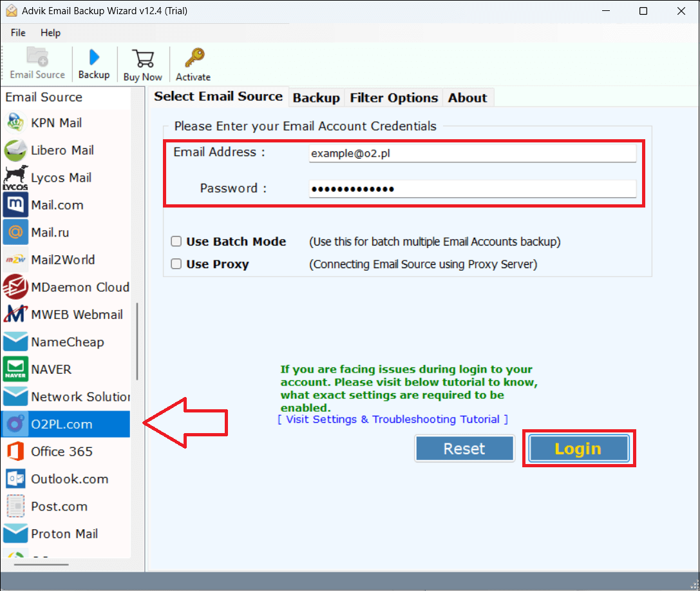
Task: Click the Advik app icon in title bar
Action: (x=12, y=11)
